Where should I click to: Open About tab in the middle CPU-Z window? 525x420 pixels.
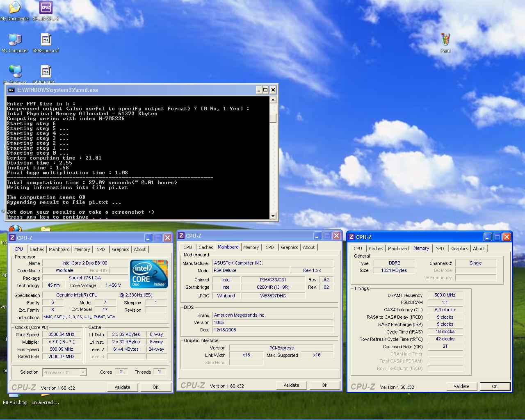click(x=309, y=247)
